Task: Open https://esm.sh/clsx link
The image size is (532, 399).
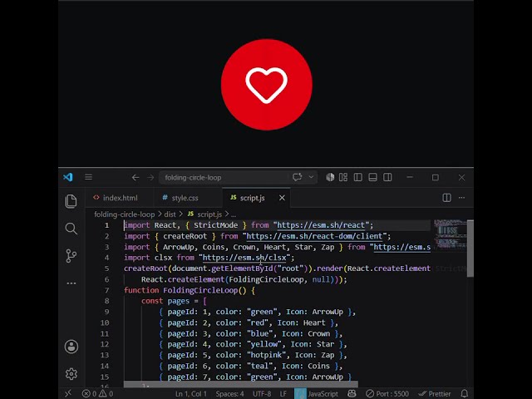Action: coord(244,258)
